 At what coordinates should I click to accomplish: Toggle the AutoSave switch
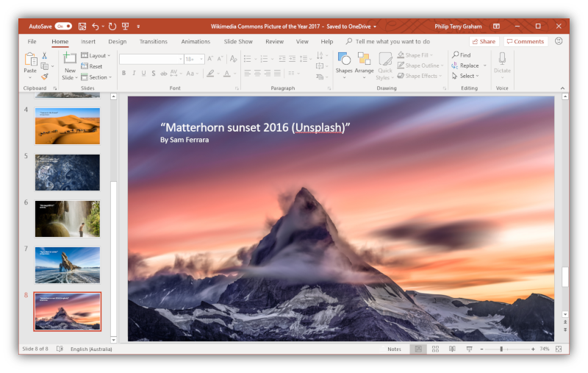click(63, 26)
